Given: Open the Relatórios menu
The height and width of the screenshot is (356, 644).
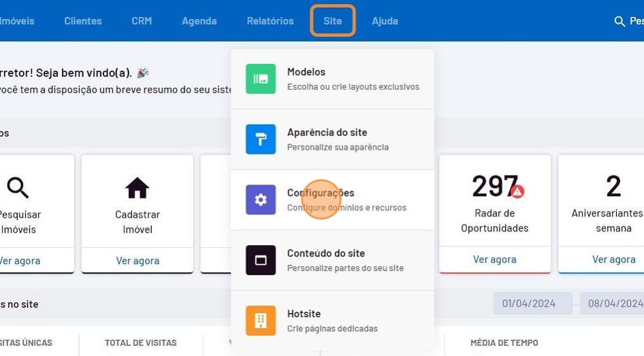Looking at the screenshot, I should tap(270, 21).
